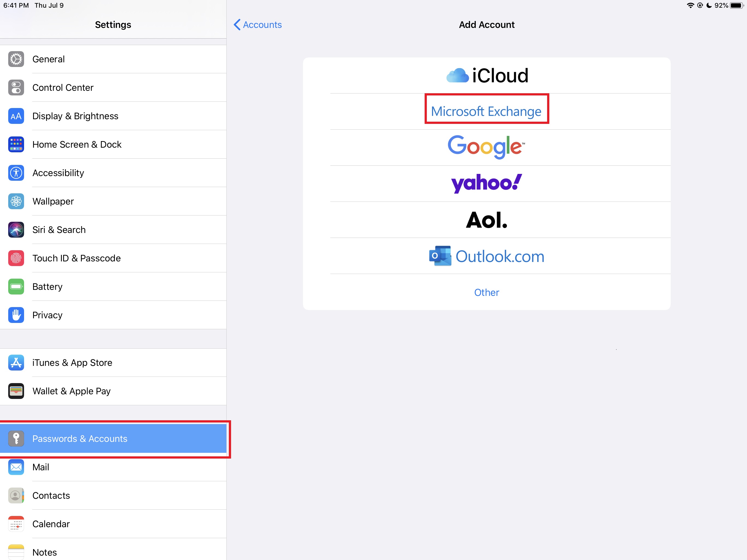Tap the Accounts back link
This screenshot has height=560, width=747.
point(262,25)
